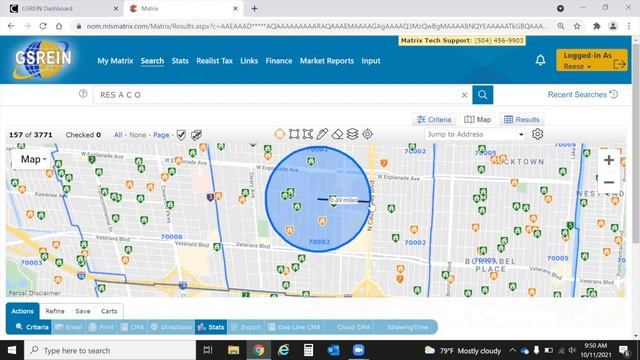The image size is (640, 360).
Task: Select All listings link
Action: (x=118, y=135)
